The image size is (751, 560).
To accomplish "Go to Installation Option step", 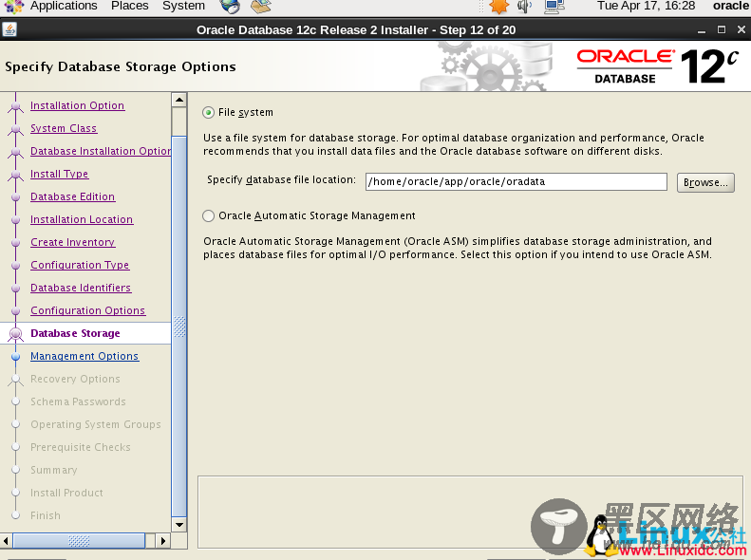I will (78, 105).
